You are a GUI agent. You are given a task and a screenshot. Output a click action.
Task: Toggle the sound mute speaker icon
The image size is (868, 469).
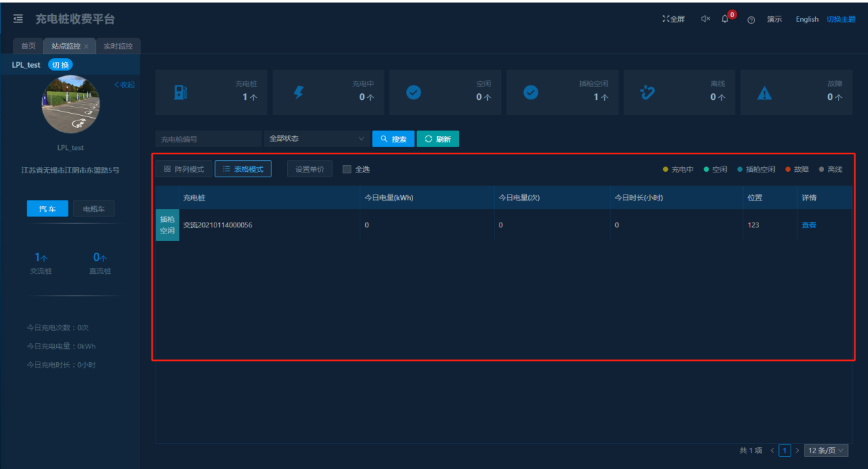[705, 19]
